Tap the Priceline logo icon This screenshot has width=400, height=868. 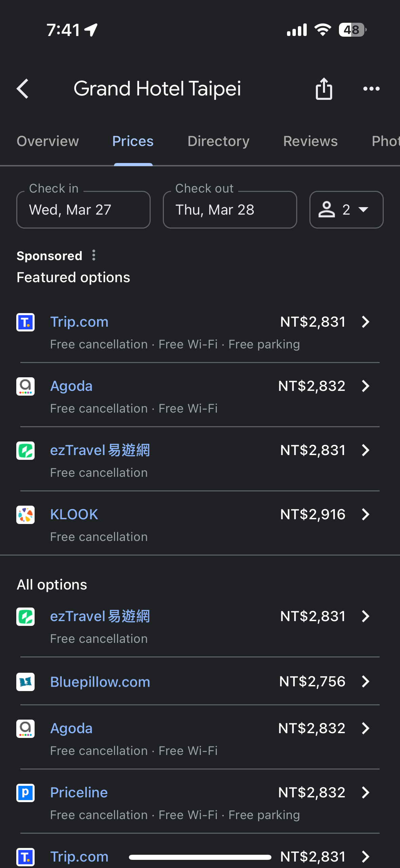coord(25,793)
